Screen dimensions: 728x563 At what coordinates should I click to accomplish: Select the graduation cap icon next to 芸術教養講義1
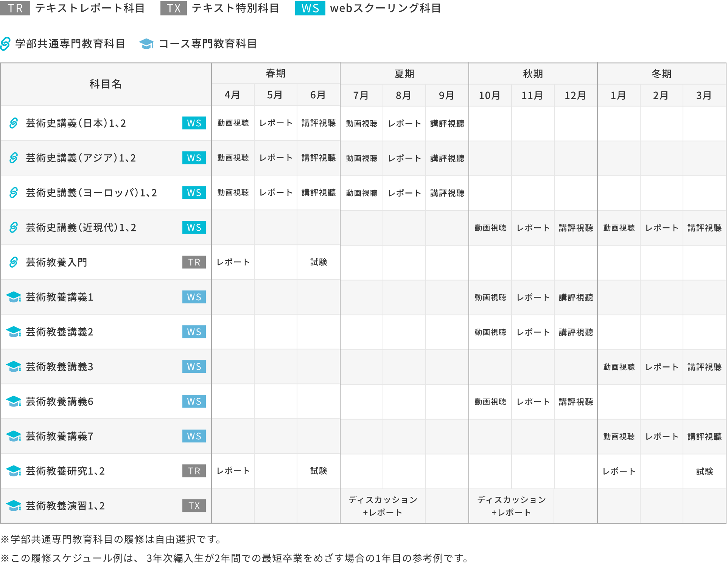pos(14,297)
